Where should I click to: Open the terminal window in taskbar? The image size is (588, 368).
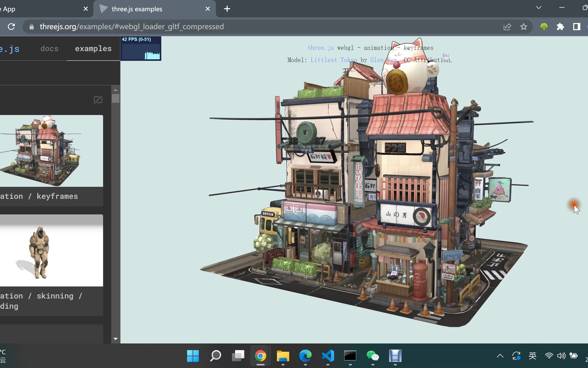pos(350,356)
